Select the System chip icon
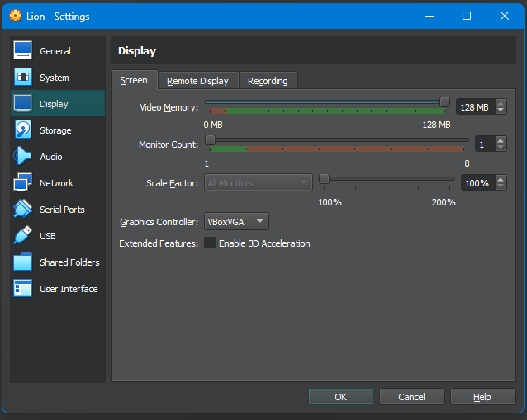 (x=23, y=78)
